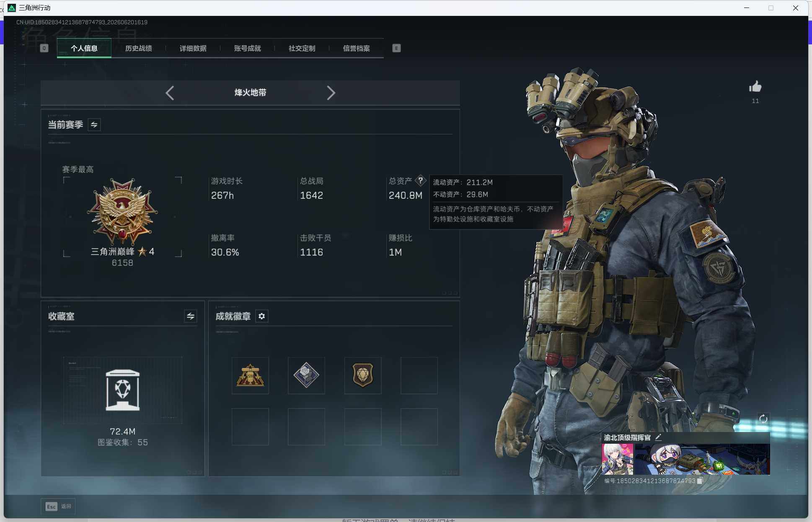This screenshot has width=812, height=522.
Task: Click the 总资产 question mark help icon
Action: pos(420,180)
